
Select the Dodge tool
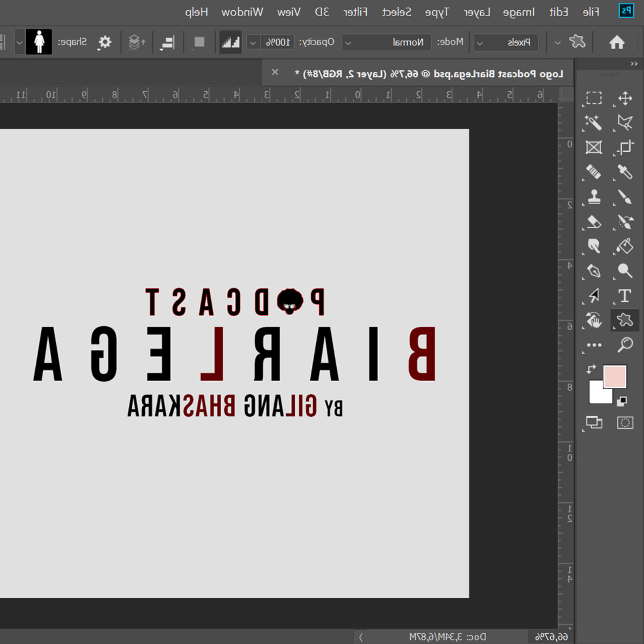pos(625,271)
